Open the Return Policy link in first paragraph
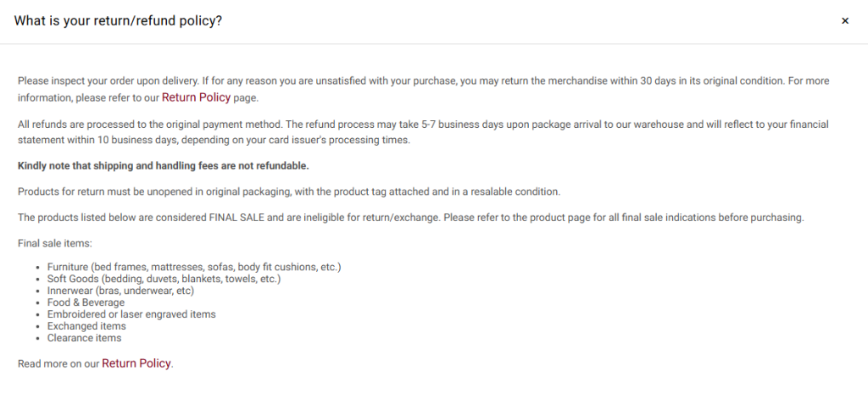This screenshot has width=868, height=399. tap(196, 97)
